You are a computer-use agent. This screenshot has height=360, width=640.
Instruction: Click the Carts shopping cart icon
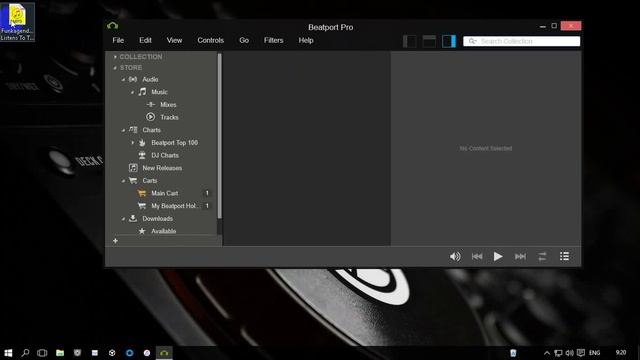tap(133, 180)
